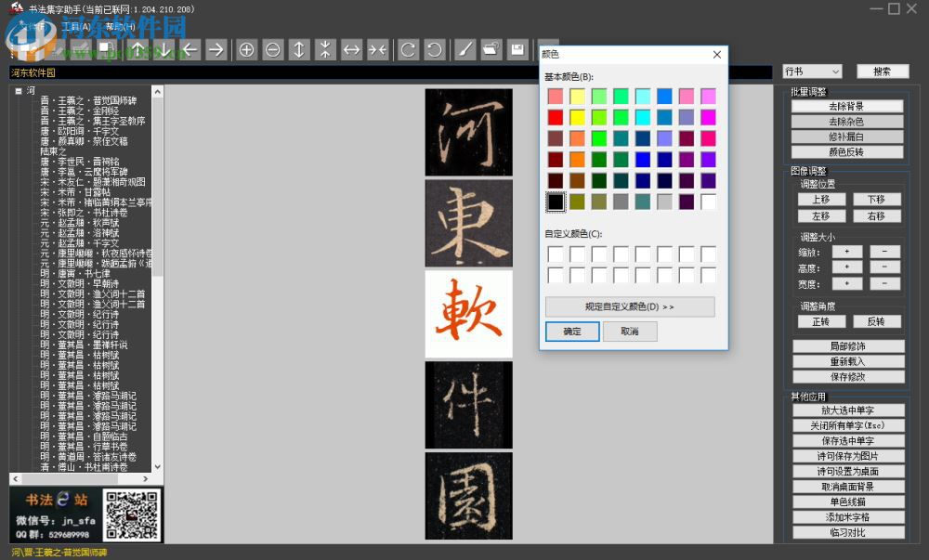Select tree item 宋·米芾·甘露帖
Image resolution: width=929 pixels, height=560 pixels.
[75, 192]
